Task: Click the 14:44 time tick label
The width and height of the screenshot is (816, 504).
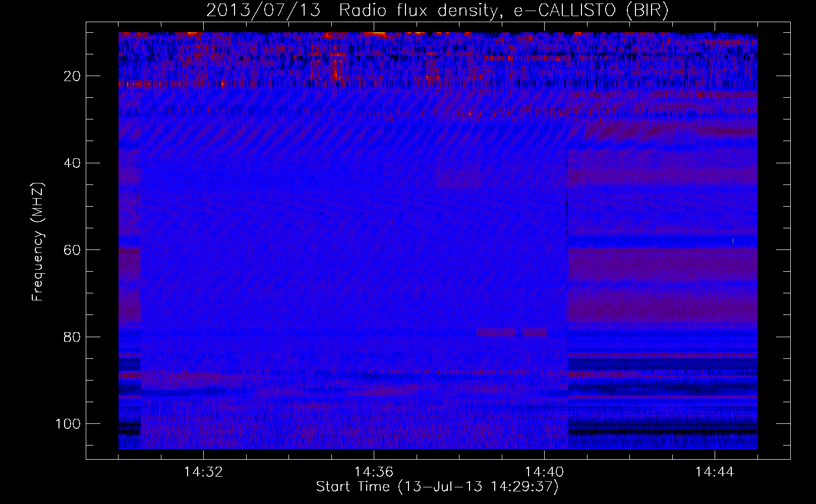Action: click(x=715, y=472)
